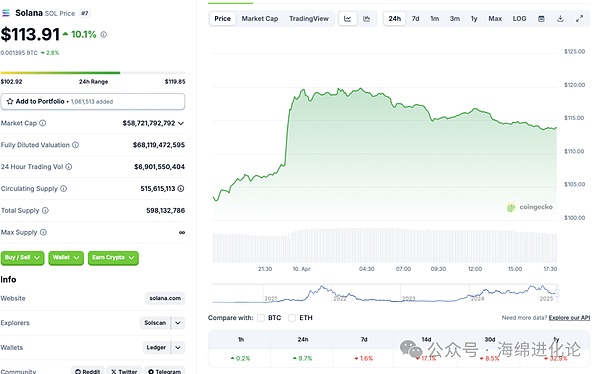
Task: Open the solana.com website link
Action: pyautogui.click(x=165, y=298)
